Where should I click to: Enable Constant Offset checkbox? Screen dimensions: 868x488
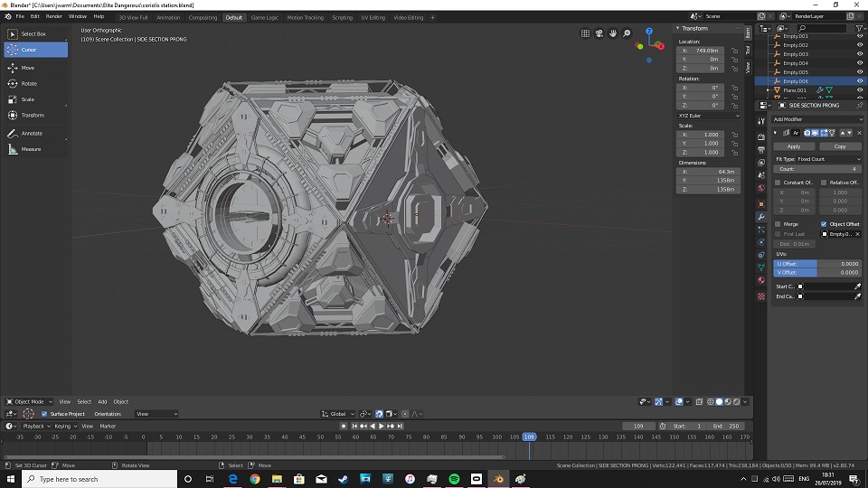778,183
